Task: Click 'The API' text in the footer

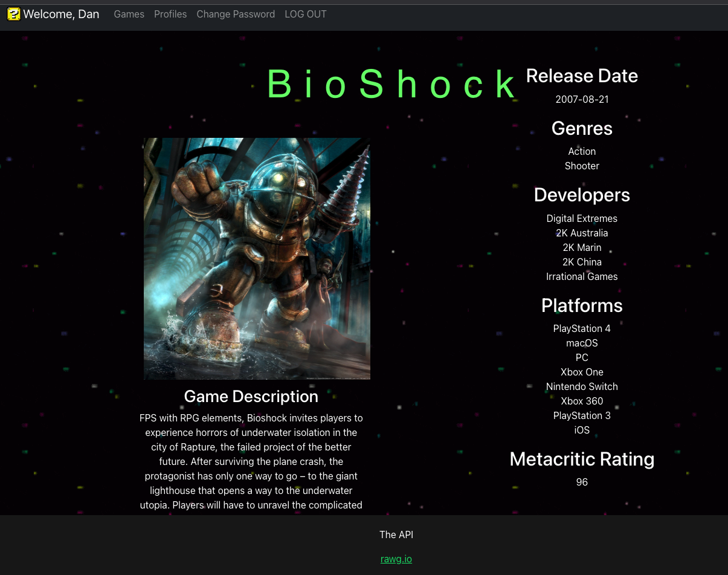Action: (396, 534)
